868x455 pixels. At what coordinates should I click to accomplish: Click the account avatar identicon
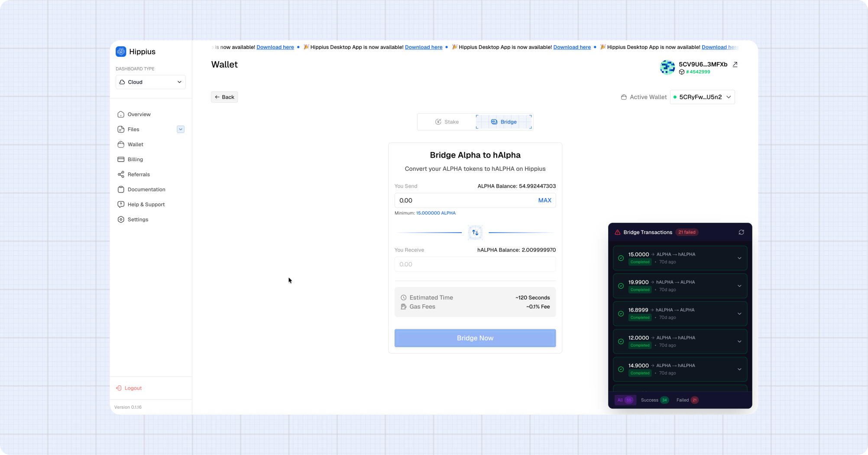(x=667, y=67)
